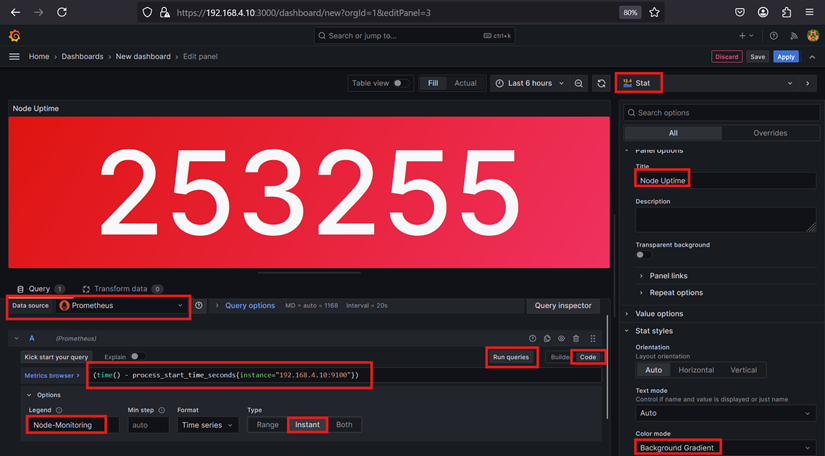Grab the drag handle for query A
Screen dimensions: 825x456
[593, 339]
